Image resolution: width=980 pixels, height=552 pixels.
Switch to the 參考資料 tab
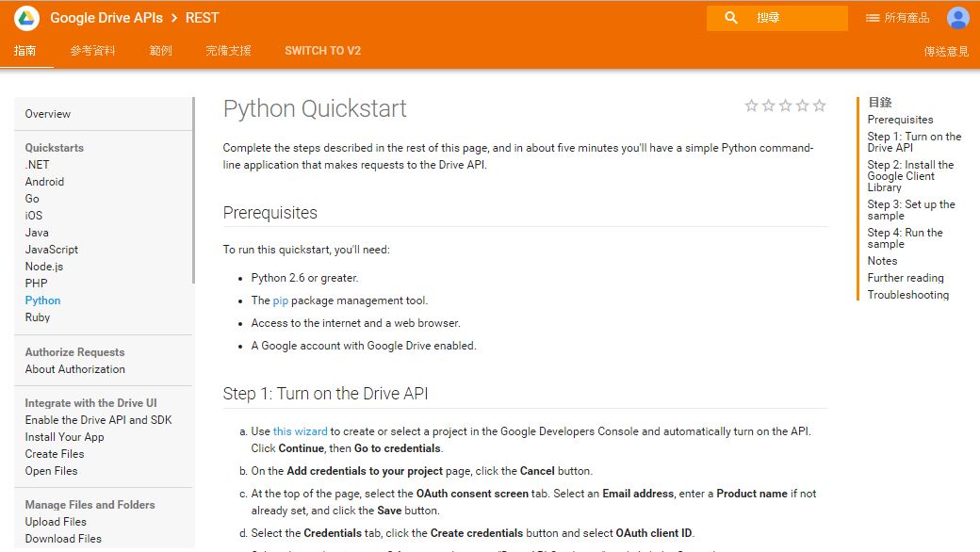coord(92,51)
